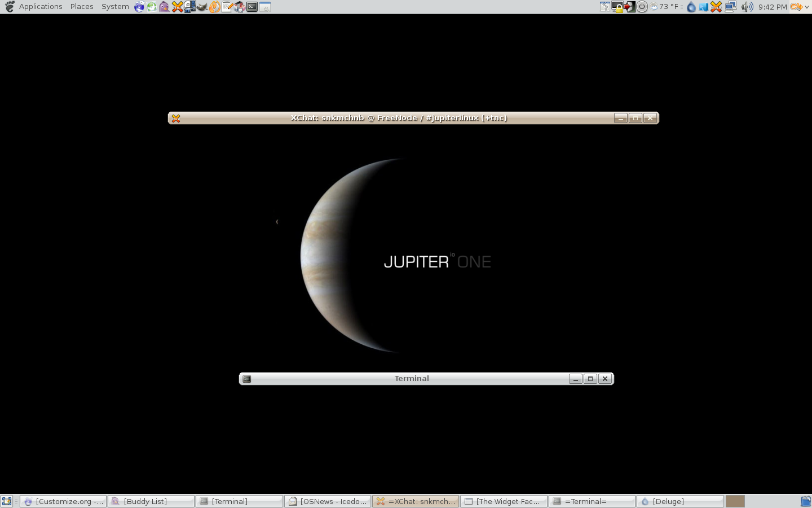Open the trash applet in bottom panel

806,501
